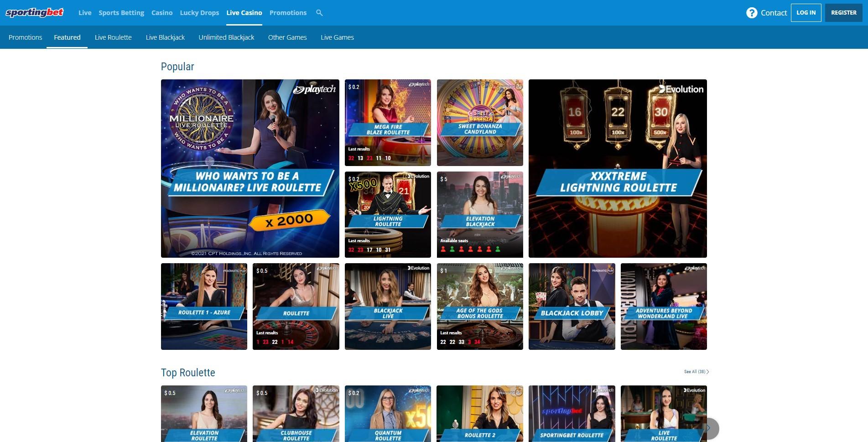This screenshot has height=442, width=868.
Task: Click the REGISTER button
Action: pyautogui.click(x=843, y=13)
